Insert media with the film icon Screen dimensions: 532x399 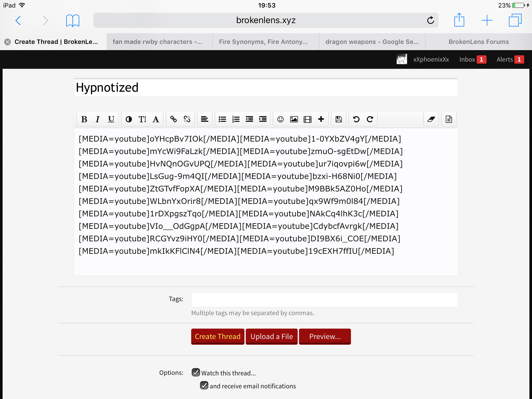[307, 119]
